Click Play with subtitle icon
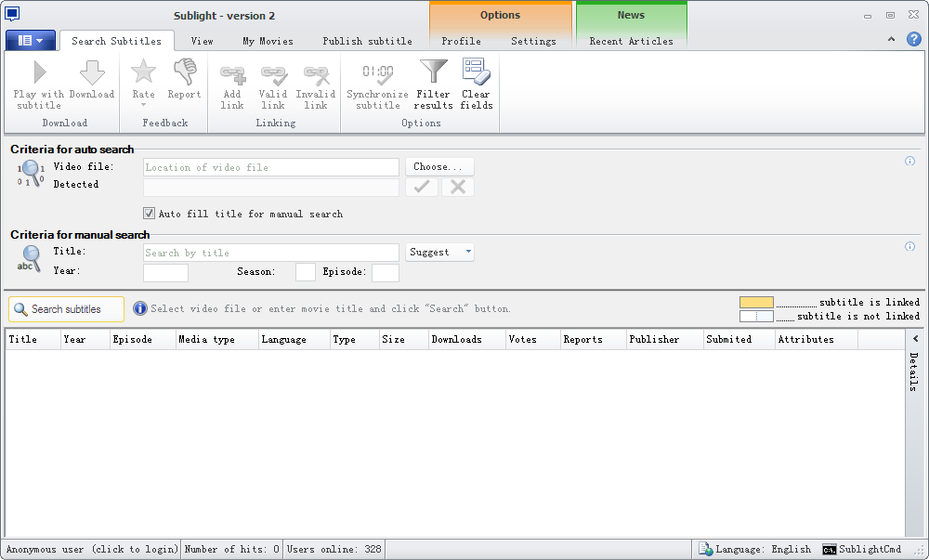 39,72
